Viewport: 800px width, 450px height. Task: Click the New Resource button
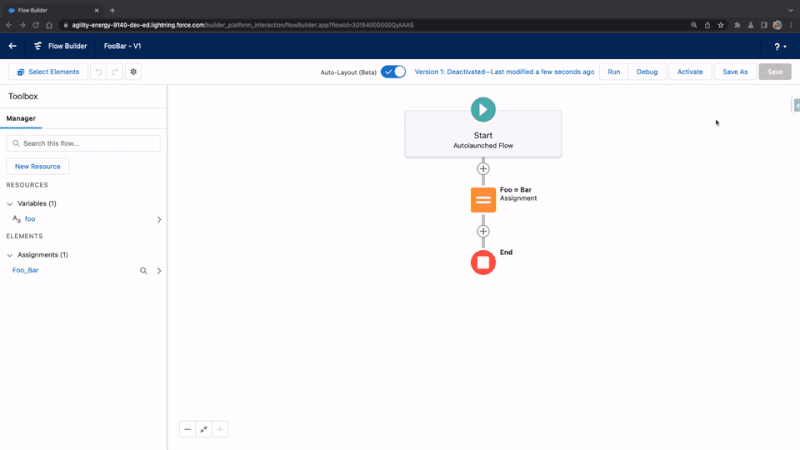[37, 166]
